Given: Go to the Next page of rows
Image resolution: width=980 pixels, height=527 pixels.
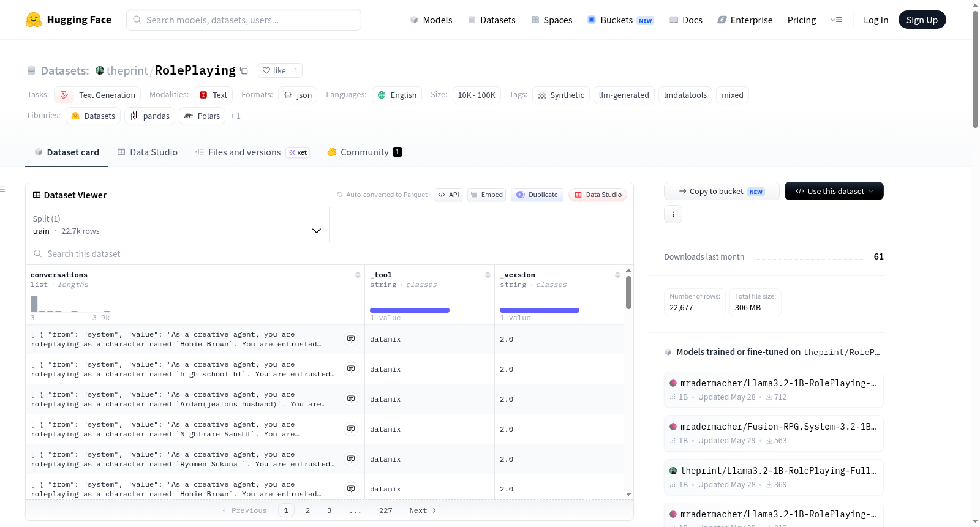Looking at the screenshot, I should click(x=423, y=510).
